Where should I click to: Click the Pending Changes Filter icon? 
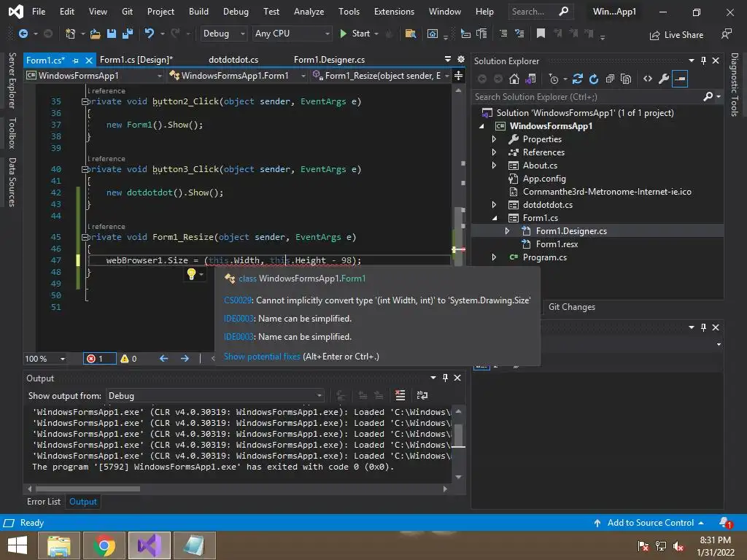click(554, 79)
